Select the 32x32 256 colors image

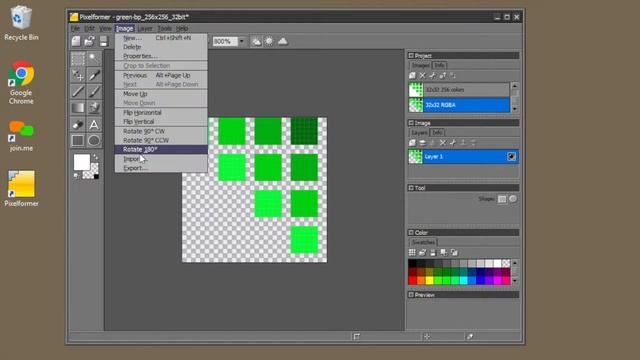coord(459,90)
